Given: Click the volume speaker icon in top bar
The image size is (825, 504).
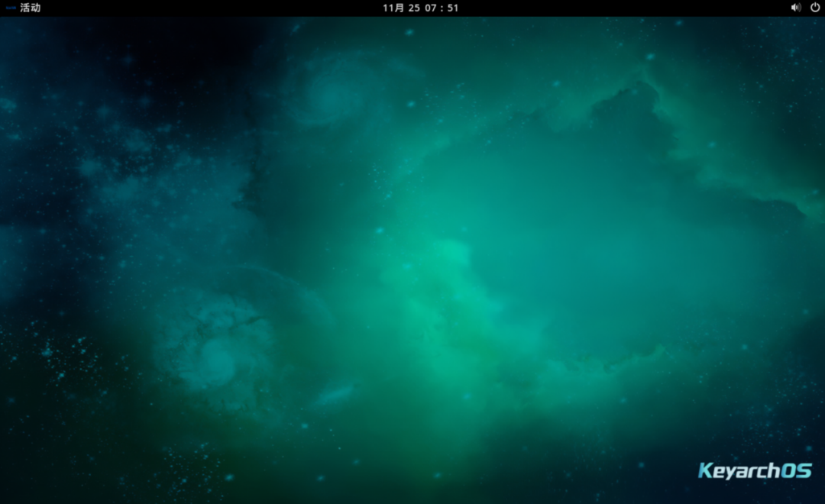Looking at the screenshot, I should pyautogui.click(x=795, y=8).
